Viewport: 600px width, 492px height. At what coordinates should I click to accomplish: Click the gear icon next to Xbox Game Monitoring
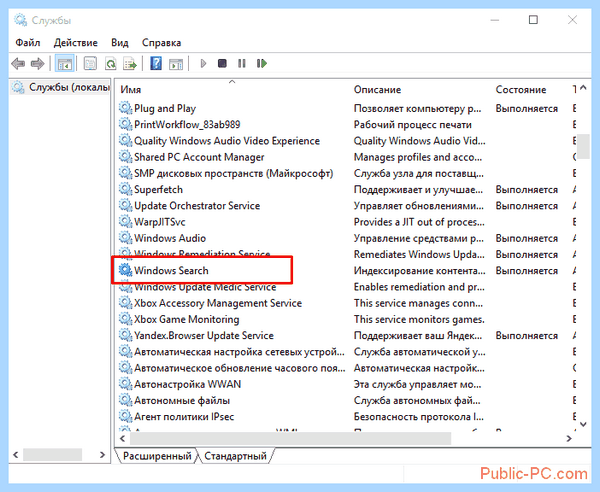point(125,319)
